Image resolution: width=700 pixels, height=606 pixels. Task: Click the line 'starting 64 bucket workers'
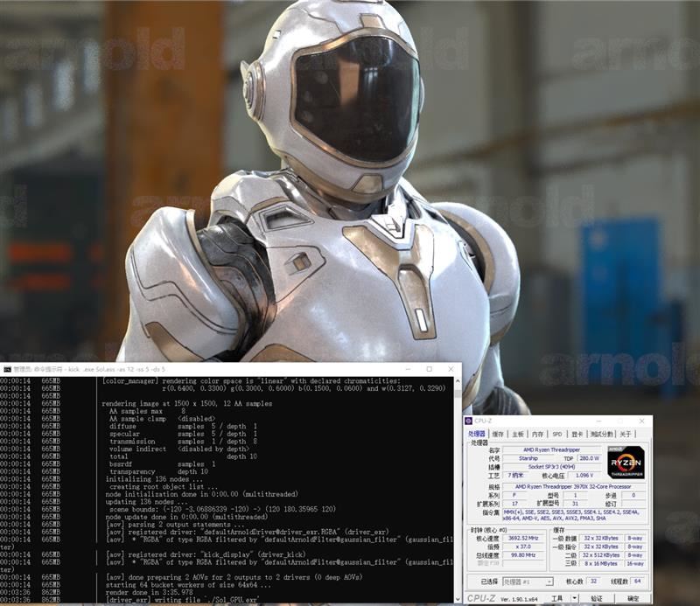pyautogui.click(x=187, y=585)
